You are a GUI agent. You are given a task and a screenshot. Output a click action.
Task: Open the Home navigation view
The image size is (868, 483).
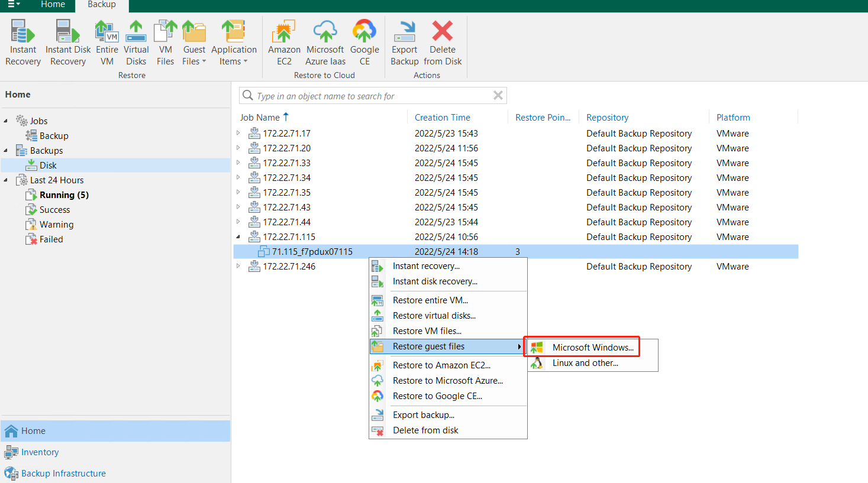click(115, 431)
